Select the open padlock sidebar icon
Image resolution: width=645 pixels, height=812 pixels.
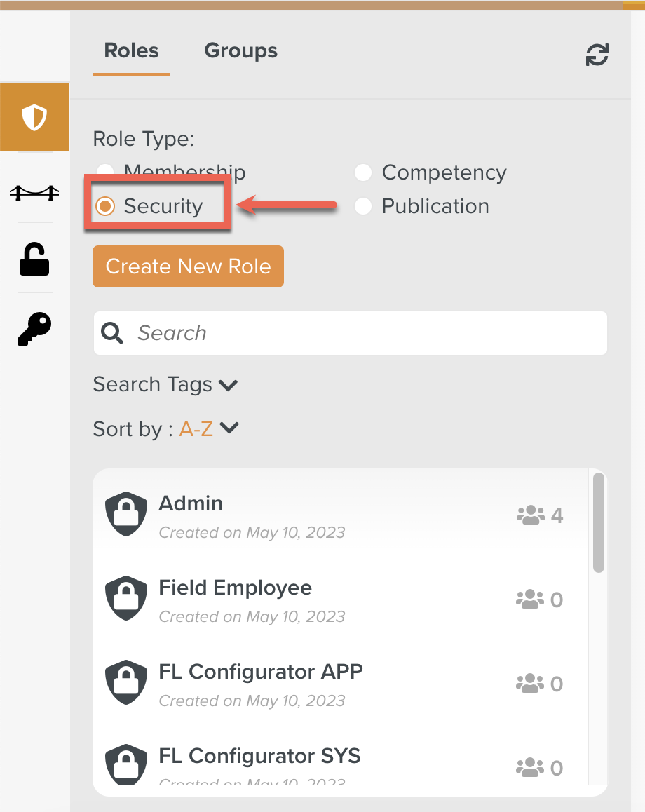point(34,259)
